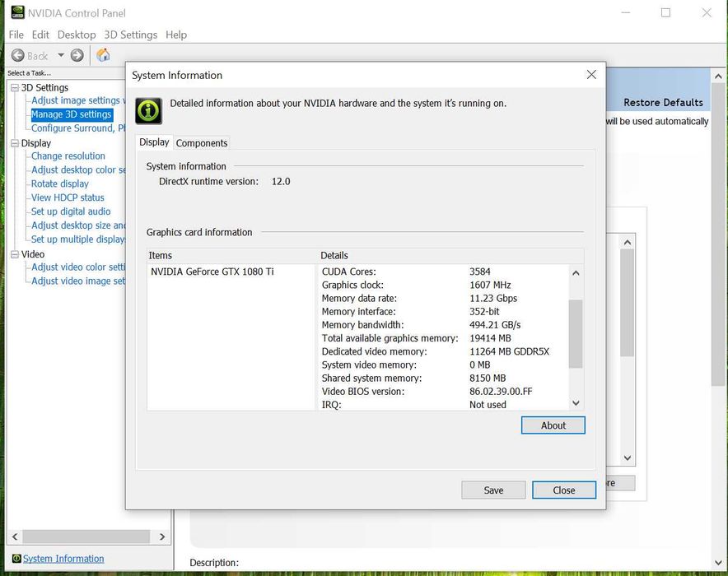Click the Close button in dialog

(x=564, y=490)
